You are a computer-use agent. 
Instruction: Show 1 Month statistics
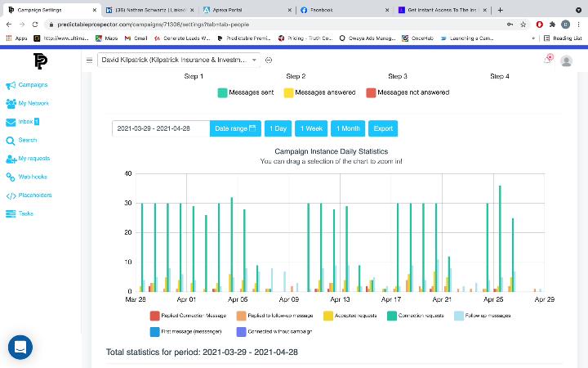(x=348, y=128)
